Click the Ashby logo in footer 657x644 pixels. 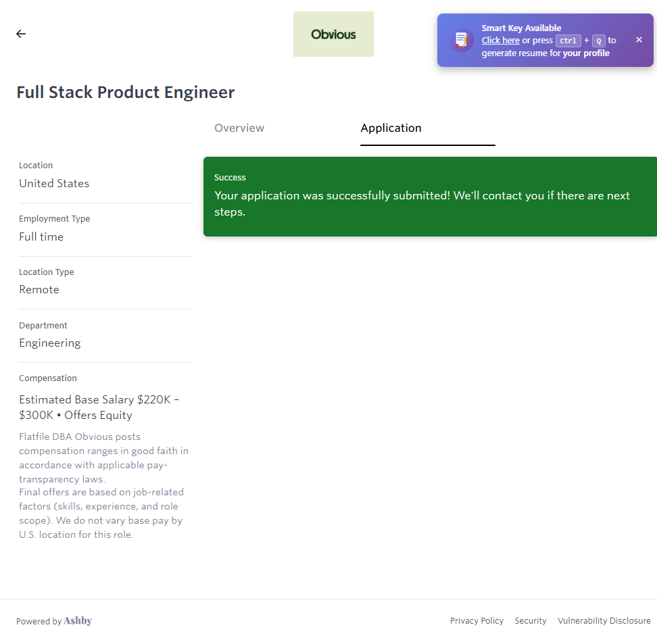78,621
